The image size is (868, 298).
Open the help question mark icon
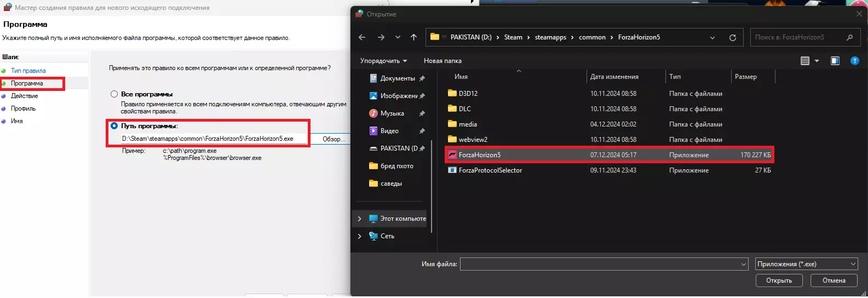click(x=855, y=61)
